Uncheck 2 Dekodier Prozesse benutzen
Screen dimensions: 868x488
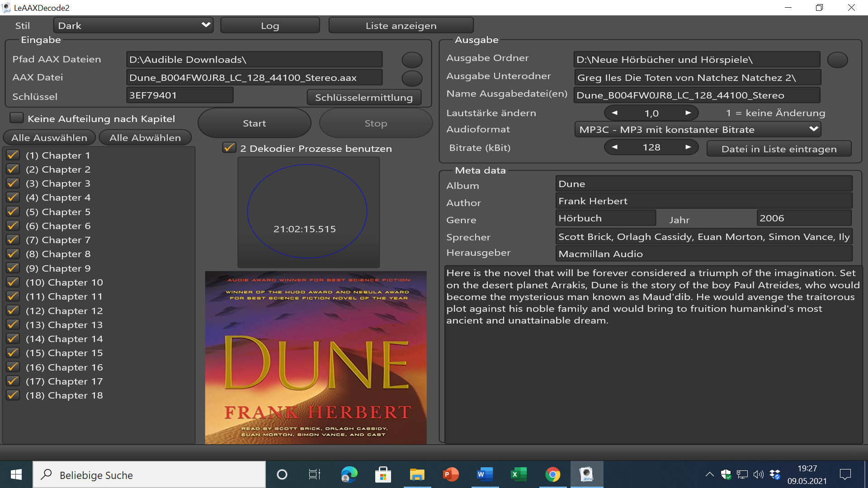tap(229, 148)
